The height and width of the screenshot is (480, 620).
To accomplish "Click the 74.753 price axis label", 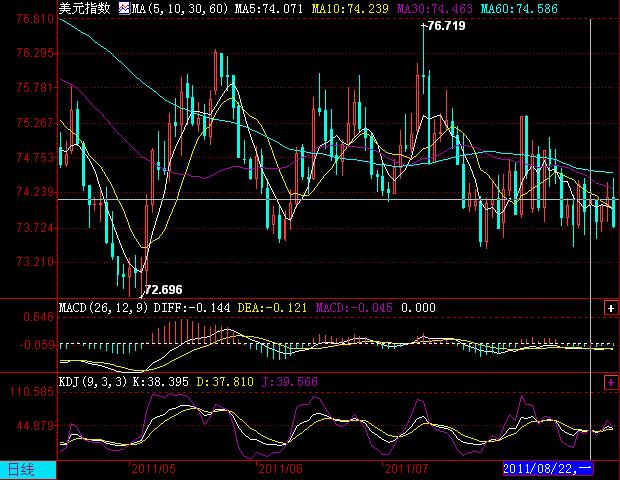I will [x=35, y=158].
